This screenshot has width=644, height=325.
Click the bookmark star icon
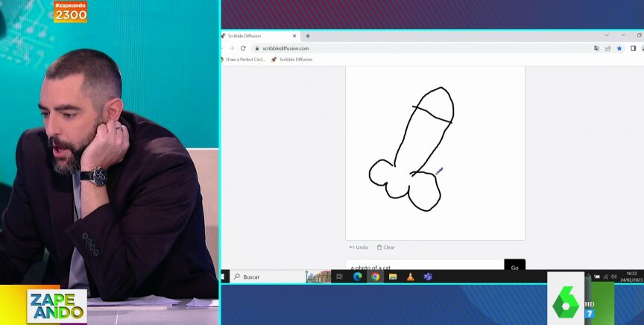tap(619, 48)
